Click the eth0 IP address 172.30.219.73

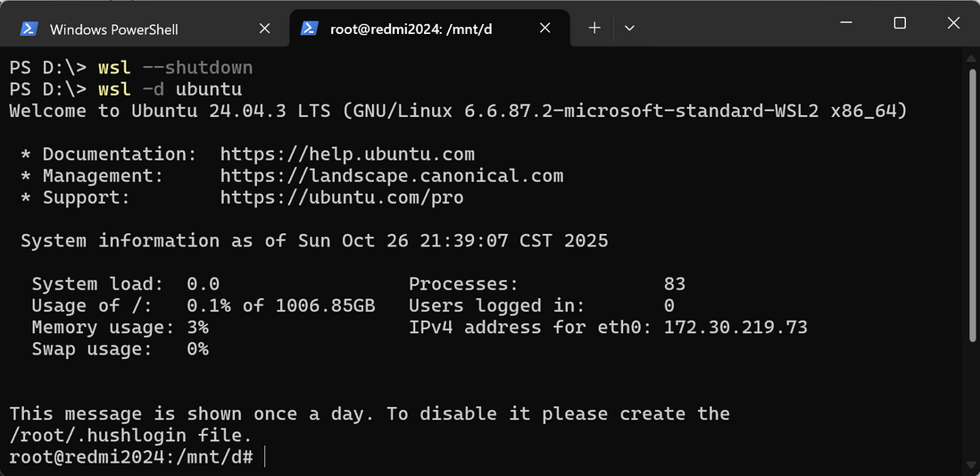[x=735, y=328]
